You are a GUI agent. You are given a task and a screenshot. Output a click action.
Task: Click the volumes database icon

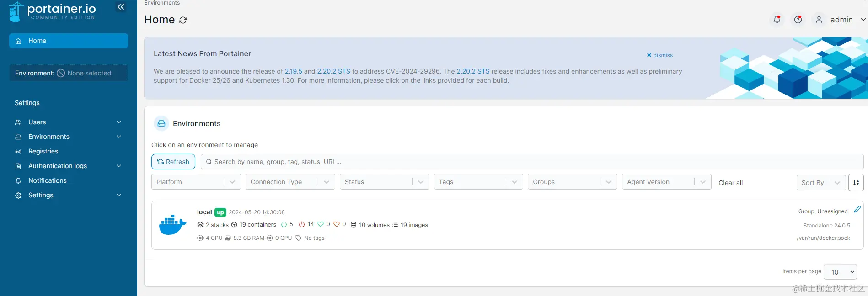(x=354, y=225)
